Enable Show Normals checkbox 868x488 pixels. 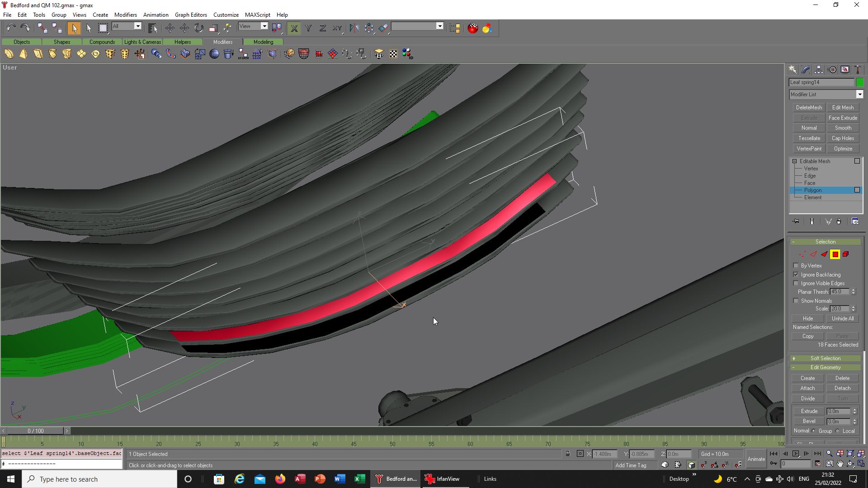[796, 301]
